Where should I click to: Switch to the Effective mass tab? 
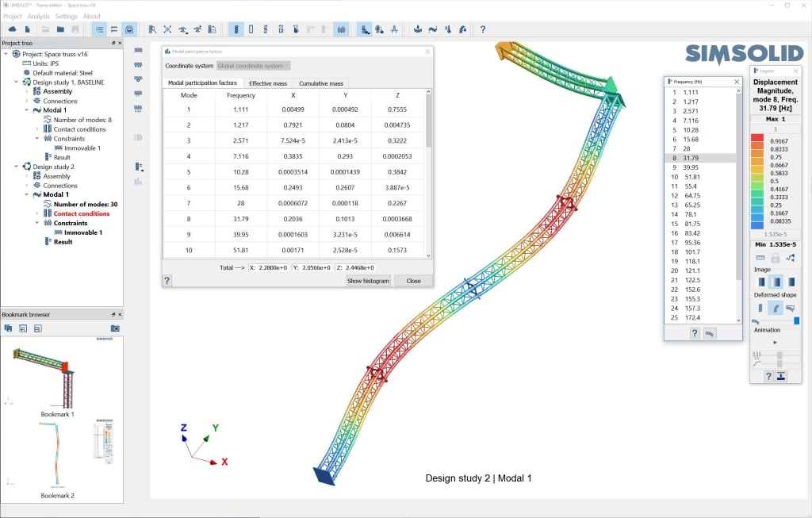268,82
